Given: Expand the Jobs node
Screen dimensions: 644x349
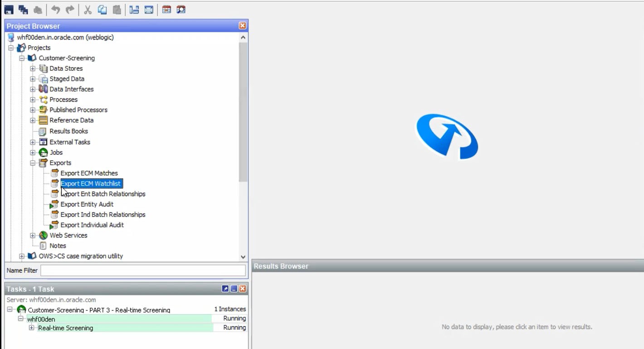Looking at the screenshot, I should tap(33, 152).
